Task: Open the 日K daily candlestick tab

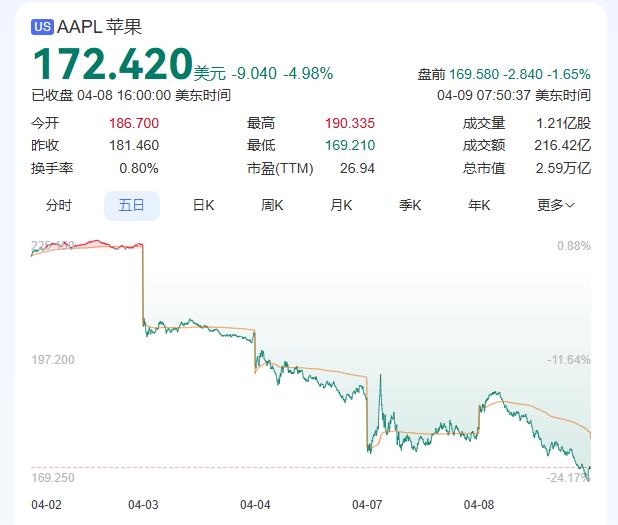Action: 203,205
